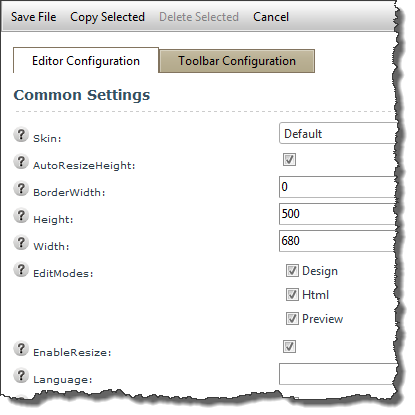Click the help icon next to Skin

(x=21, y=135)
